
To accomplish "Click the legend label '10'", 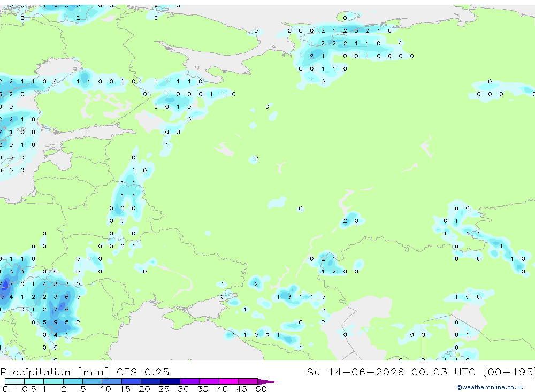I will coord(105,389).
